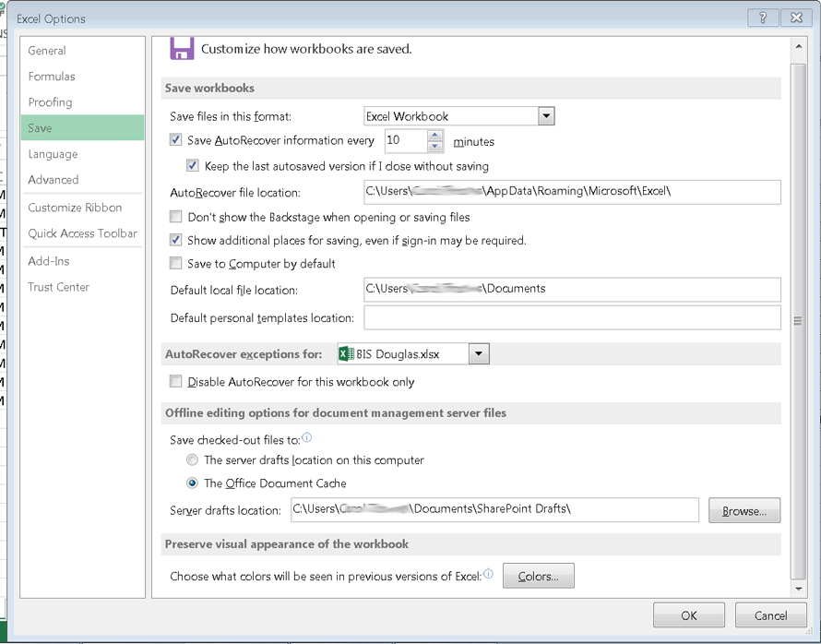Open Trust Center settings
821x644 pixels.
[83, 287]
